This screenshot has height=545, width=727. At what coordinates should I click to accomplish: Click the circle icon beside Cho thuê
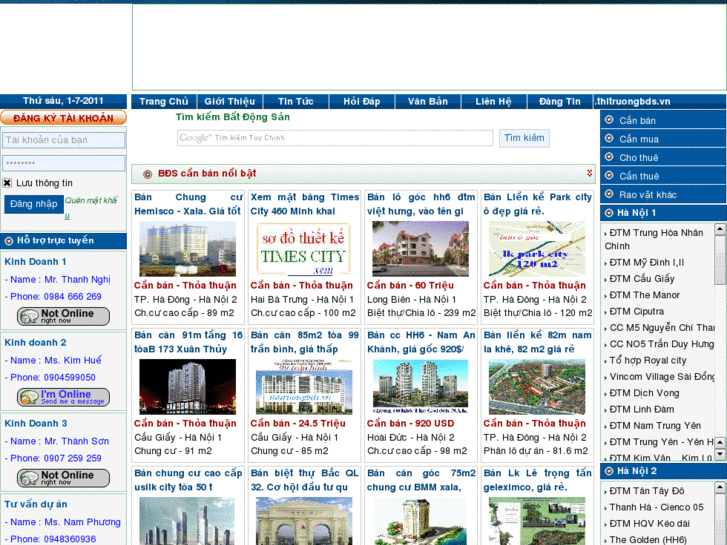pos(609,157)
